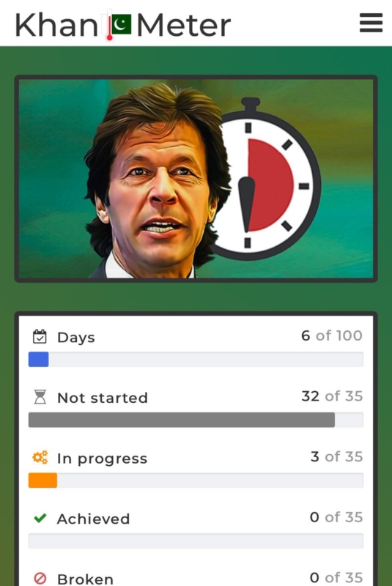Click the green checkmark Achieved icon
392x586 pixels.
(x=40, y=518)
